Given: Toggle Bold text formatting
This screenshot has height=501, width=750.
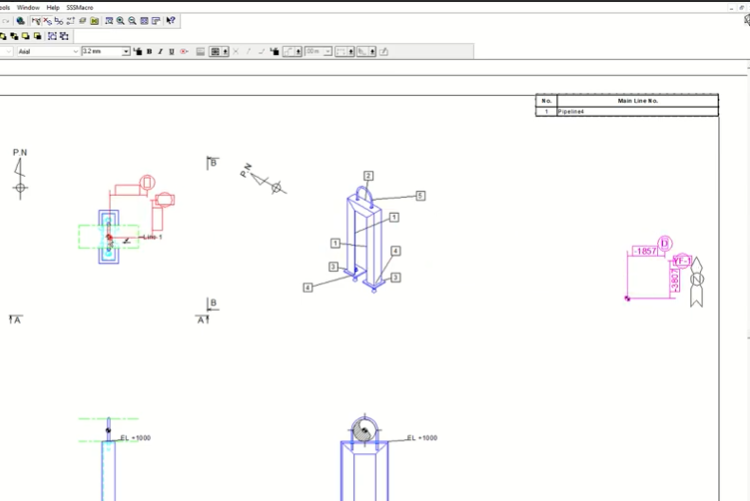Looking at the screenshot, I should [149, 51].
